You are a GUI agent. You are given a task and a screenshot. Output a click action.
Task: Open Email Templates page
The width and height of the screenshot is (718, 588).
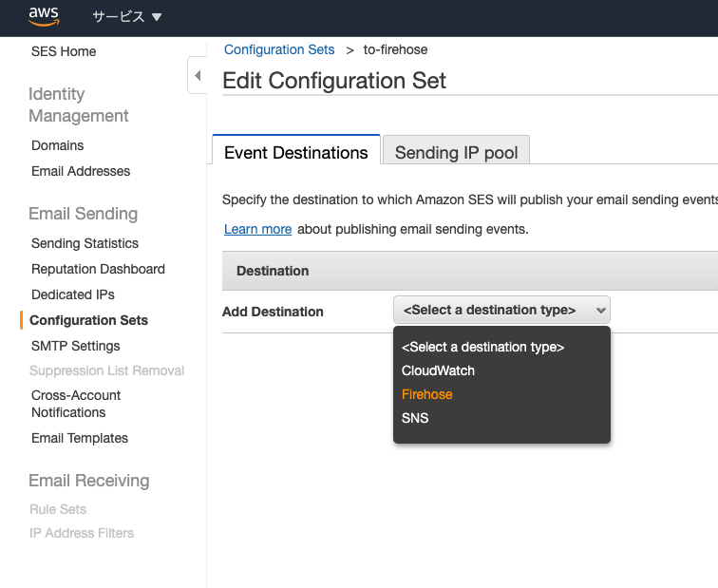pos(80,438)
